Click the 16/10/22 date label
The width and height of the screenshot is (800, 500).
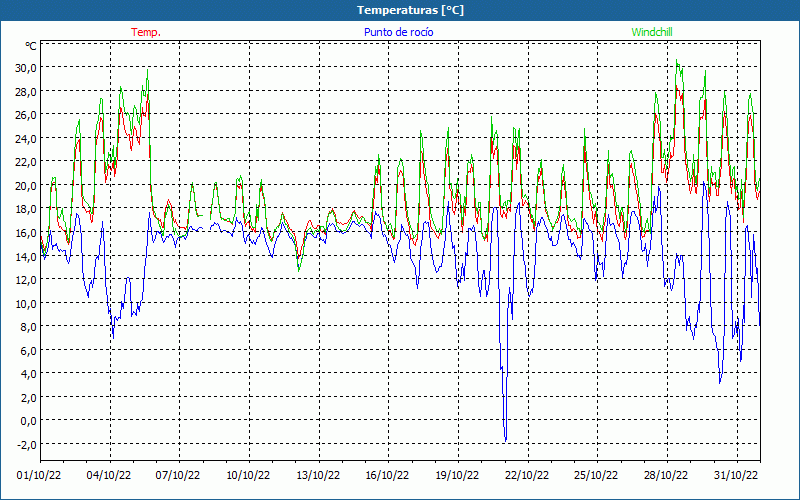click(x=387, y=476)
